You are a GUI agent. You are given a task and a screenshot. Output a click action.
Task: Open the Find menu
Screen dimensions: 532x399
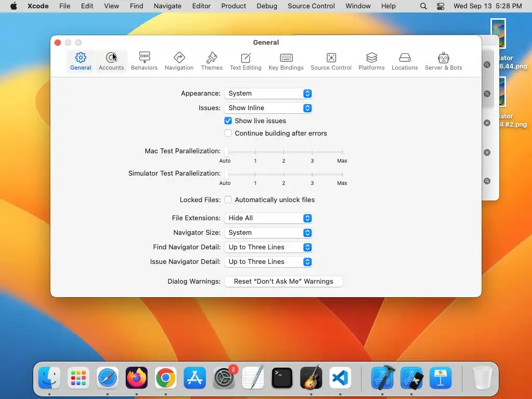coord(137,6)
